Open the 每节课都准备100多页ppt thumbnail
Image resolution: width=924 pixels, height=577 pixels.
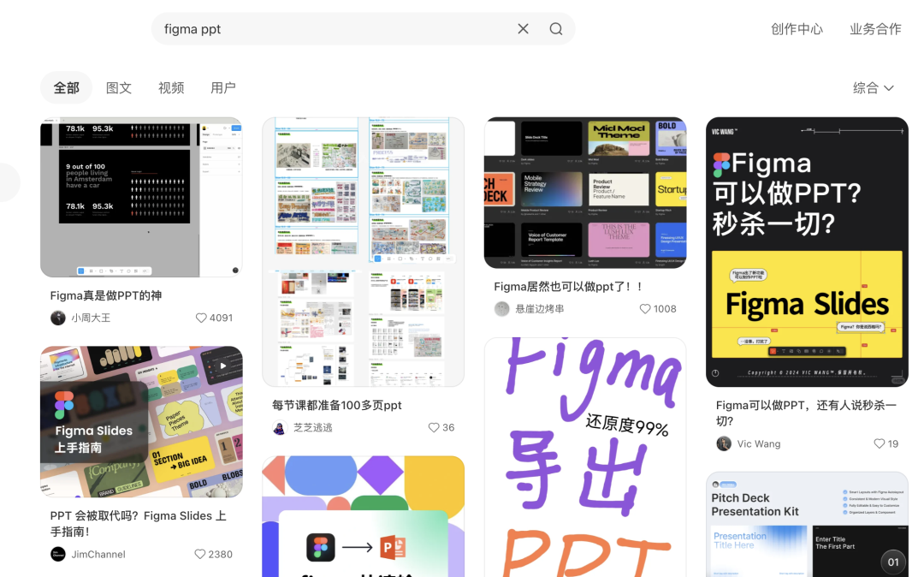tap(363, 252)
